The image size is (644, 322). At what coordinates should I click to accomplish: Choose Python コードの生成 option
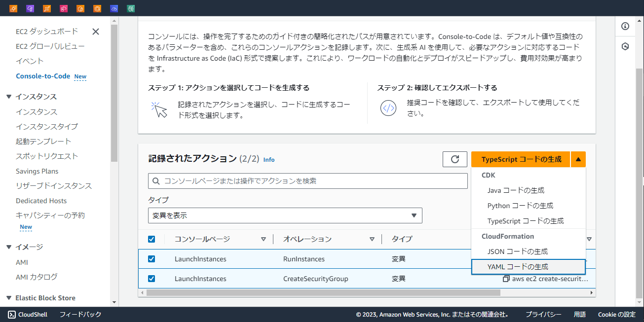pos(529,206)
